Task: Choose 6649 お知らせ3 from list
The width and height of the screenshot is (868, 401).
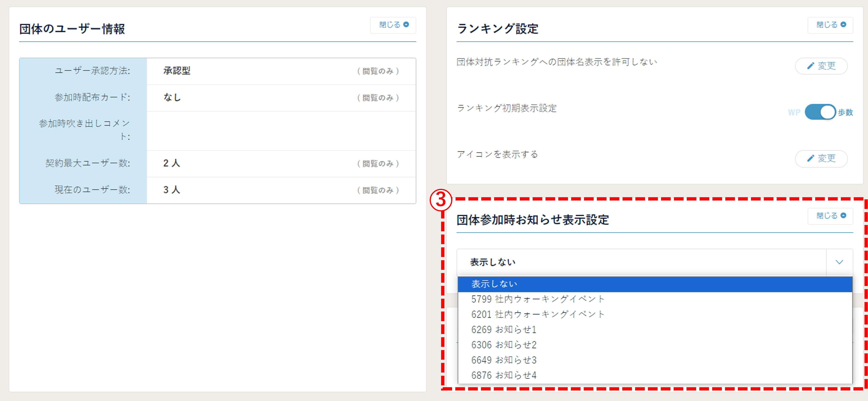Action: point(503,360)
